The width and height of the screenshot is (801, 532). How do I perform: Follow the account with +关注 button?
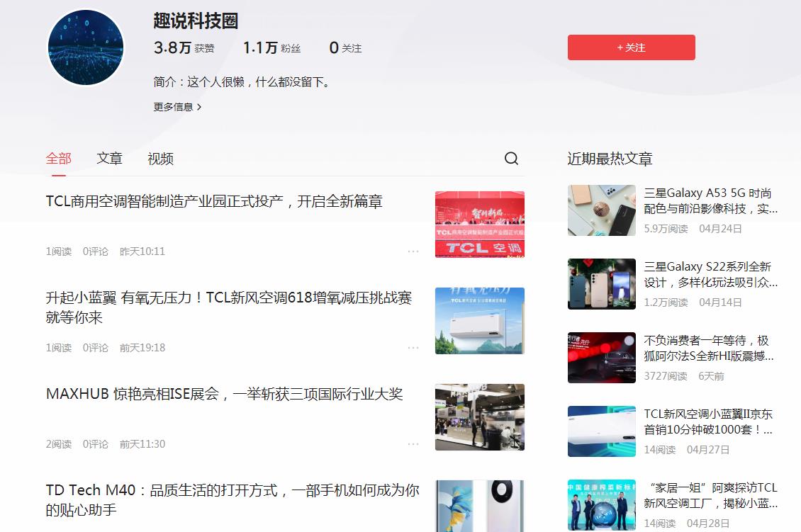coord(632,47)
